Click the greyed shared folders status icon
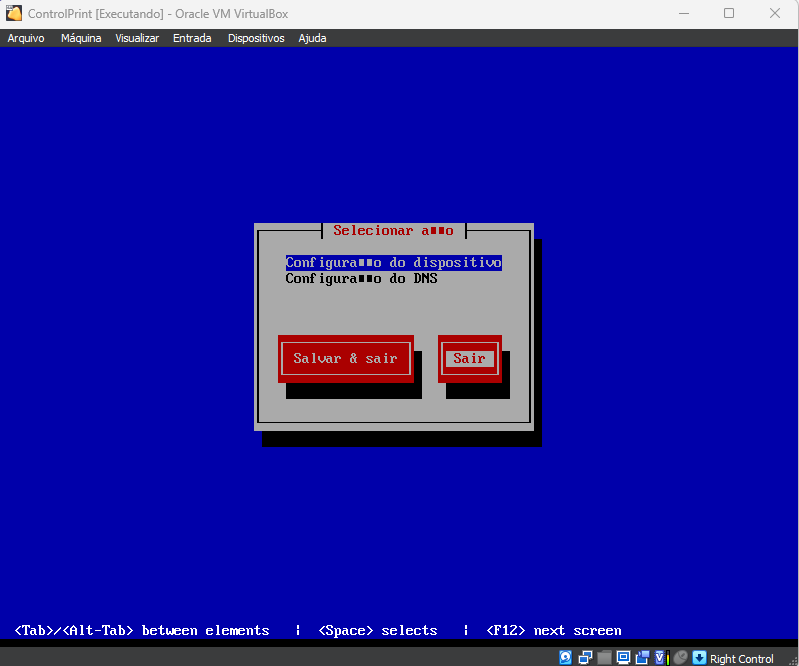 [604, 658]
